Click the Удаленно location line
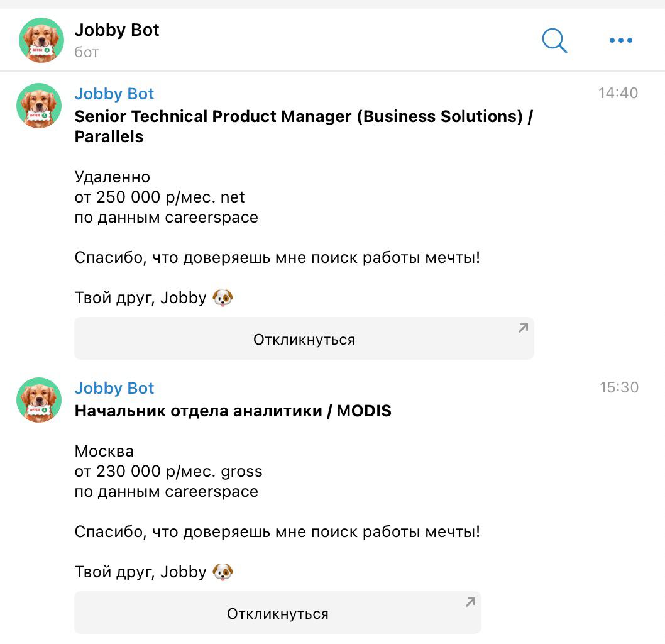Viewport: 665px width, 644px height. (x=113, y=177)
